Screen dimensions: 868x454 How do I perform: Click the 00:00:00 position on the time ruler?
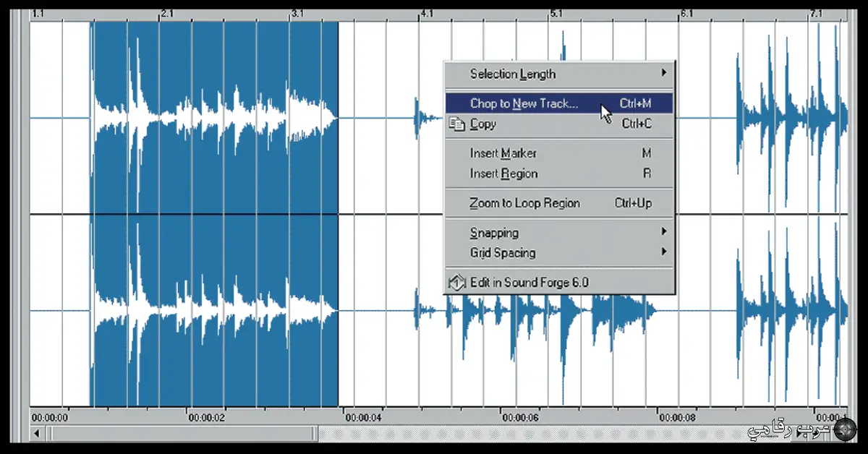pyautogui.click(x=49, y=416)
